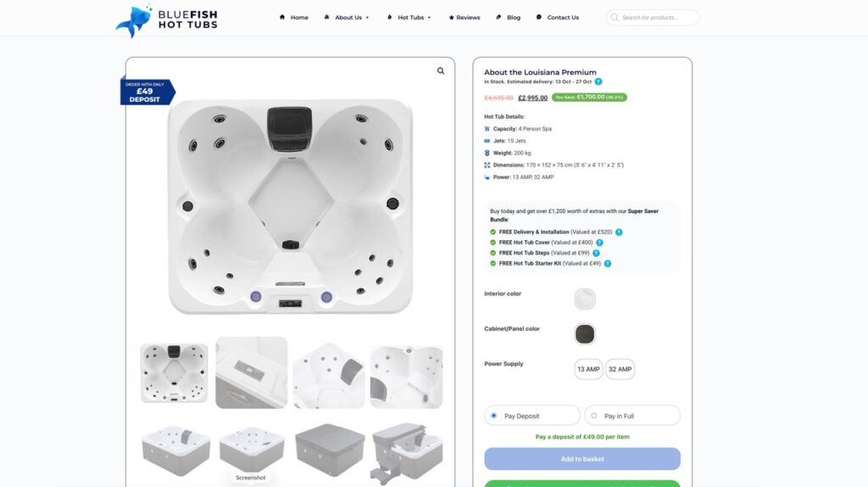The image size is (868, 487).
Task: Open the Reviews page from navigation
Action: click(x=465, y=18)
